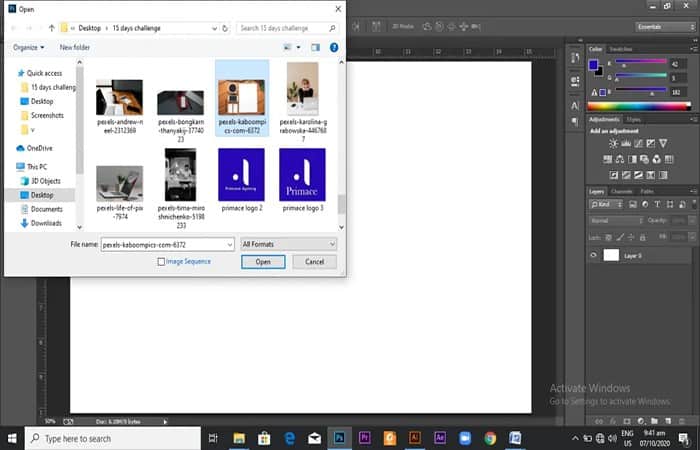Add a Levels adjustment
Image resolution: width=700 pixels, height=450 pixels.
pos(626,143)
